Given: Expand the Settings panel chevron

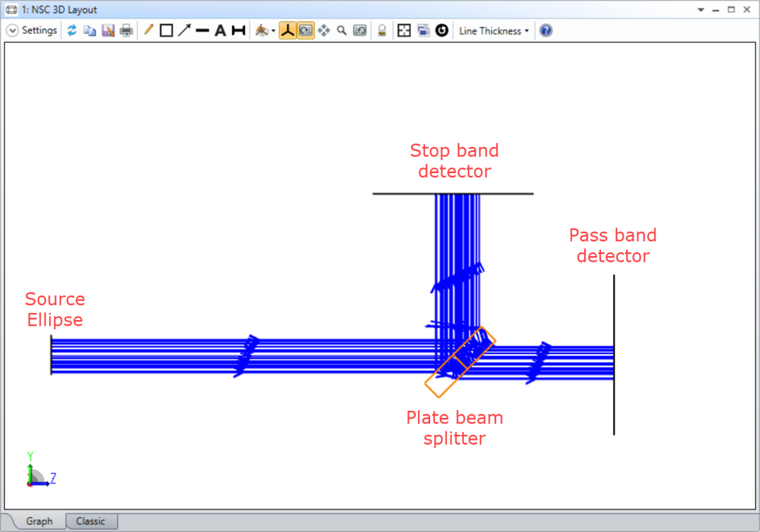Looking at the screenshot, I should pos(12,30).
